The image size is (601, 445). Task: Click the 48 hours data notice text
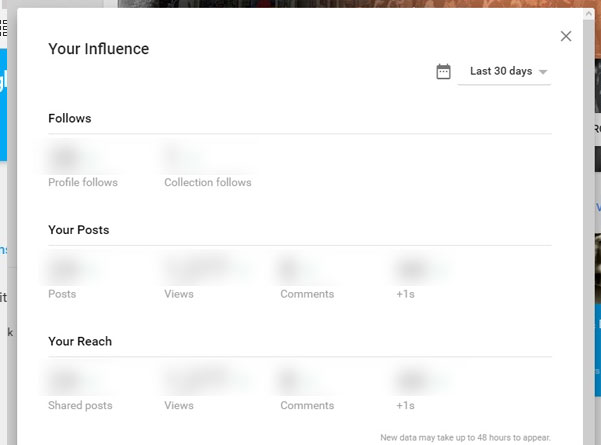[465, 437]
